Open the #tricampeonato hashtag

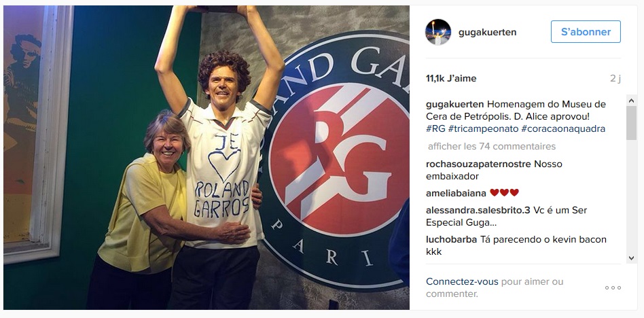coord(483,128)
